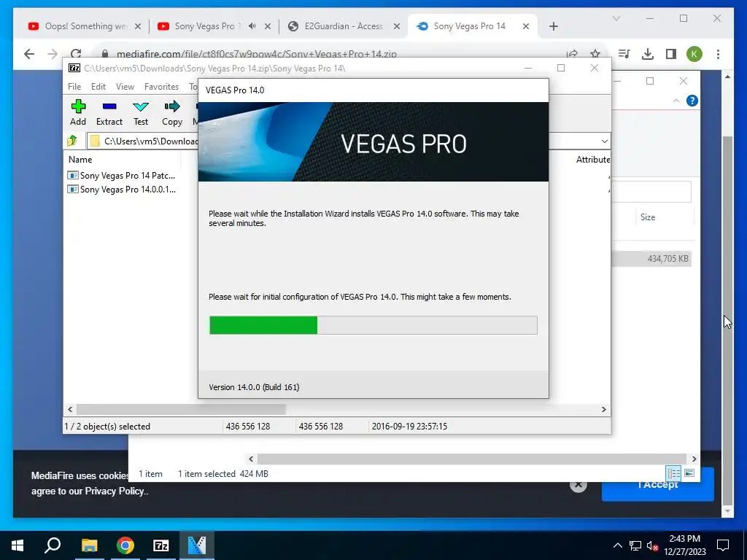Collapse the Explorer ribbon chevron
This screenshot has width=747, height=560.
pyautogui.click(x=676, y=101)
